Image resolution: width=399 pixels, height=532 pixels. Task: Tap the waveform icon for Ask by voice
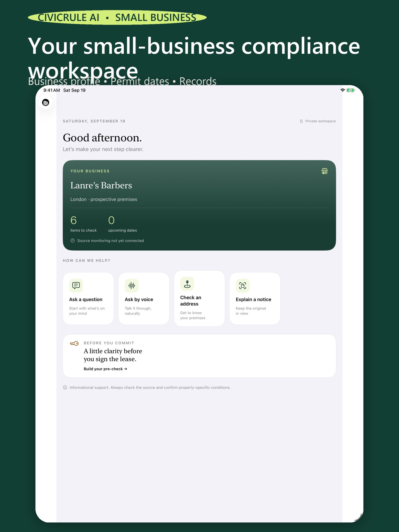tap(131, 285)
